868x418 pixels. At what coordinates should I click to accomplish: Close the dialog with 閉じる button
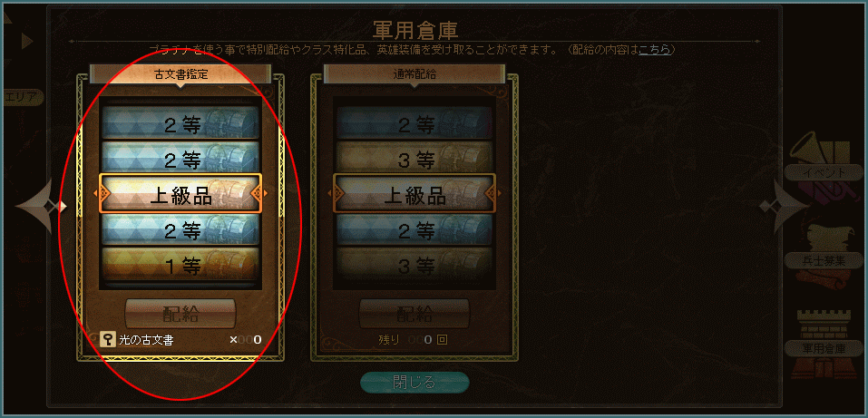[x=414, y=382]
